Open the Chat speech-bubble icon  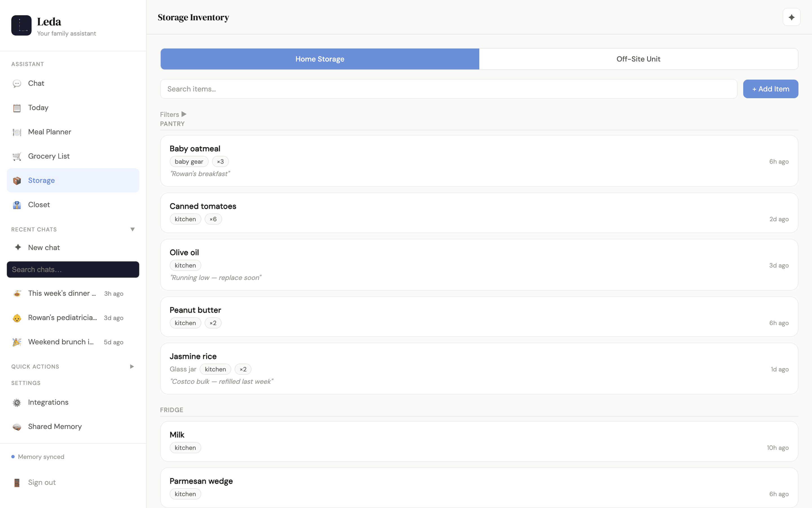tap(17, 83)
